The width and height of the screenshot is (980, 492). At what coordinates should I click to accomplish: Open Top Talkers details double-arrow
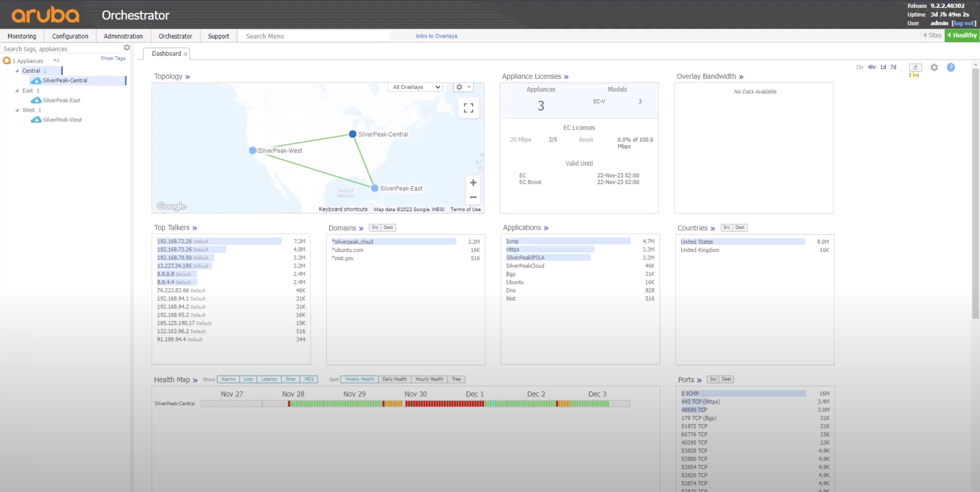click(194, 228)
